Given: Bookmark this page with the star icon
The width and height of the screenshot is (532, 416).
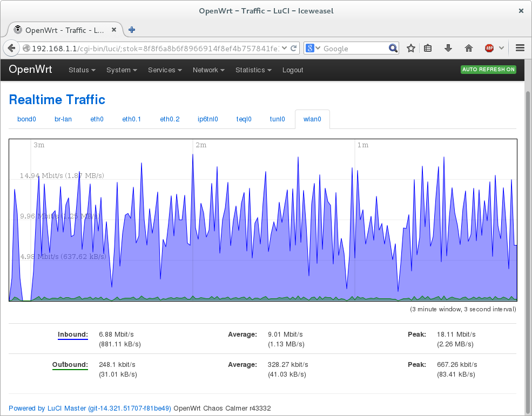Looking at the screenshot, I should pos(411,48).
